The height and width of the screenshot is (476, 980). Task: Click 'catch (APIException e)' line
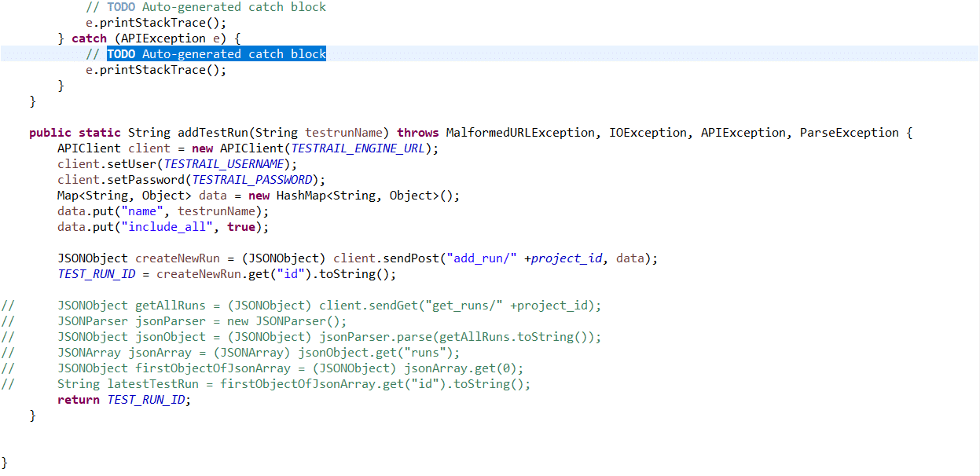[x=149, y=38]
